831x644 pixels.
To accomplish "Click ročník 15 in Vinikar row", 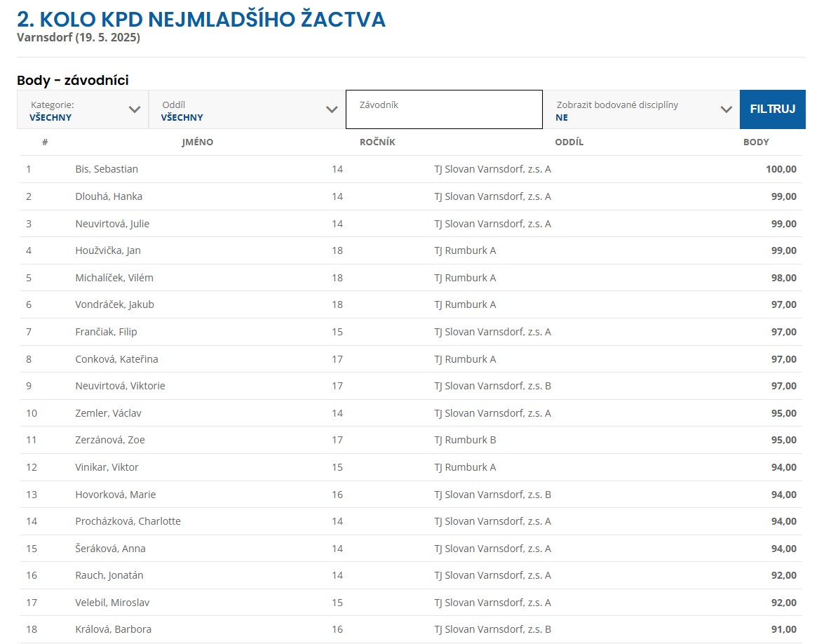I will click(337, 467).
